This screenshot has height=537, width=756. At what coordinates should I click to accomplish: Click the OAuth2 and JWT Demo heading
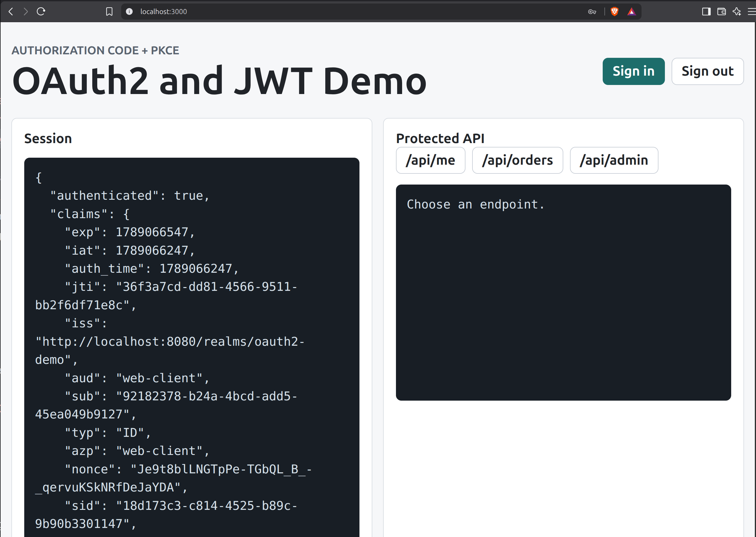[220, 81]
